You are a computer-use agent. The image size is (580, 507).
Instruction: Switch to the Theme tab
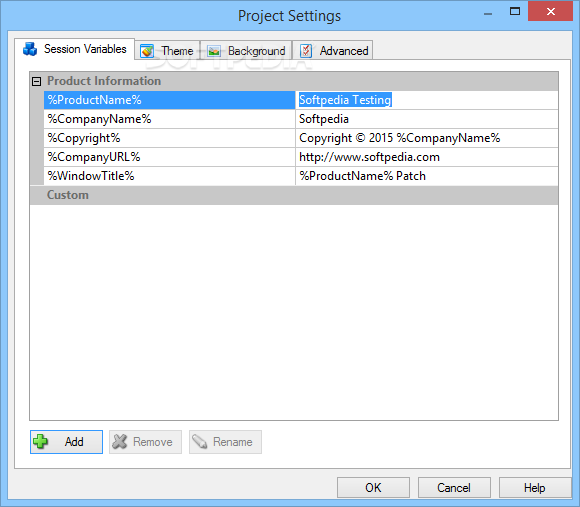click(x=168, y=50)
